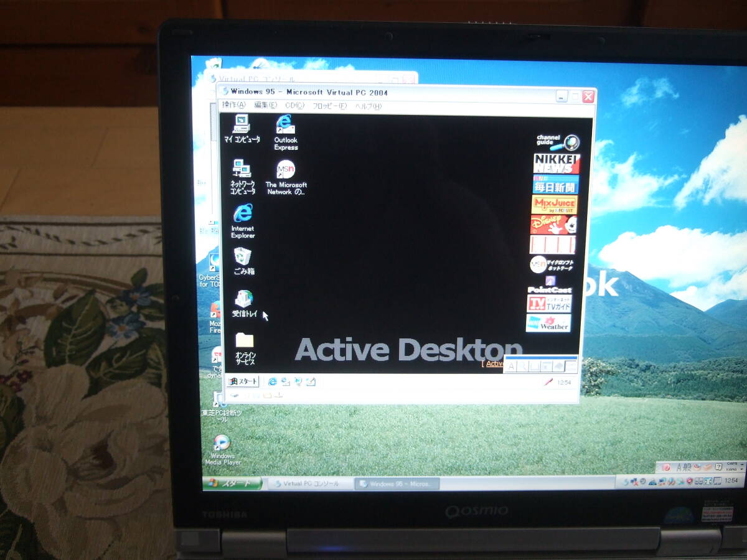Open the NIKKEI NEWS channel
Image resolution: width=747 pixels, height=560 pixels.
(x=557, y=164)
